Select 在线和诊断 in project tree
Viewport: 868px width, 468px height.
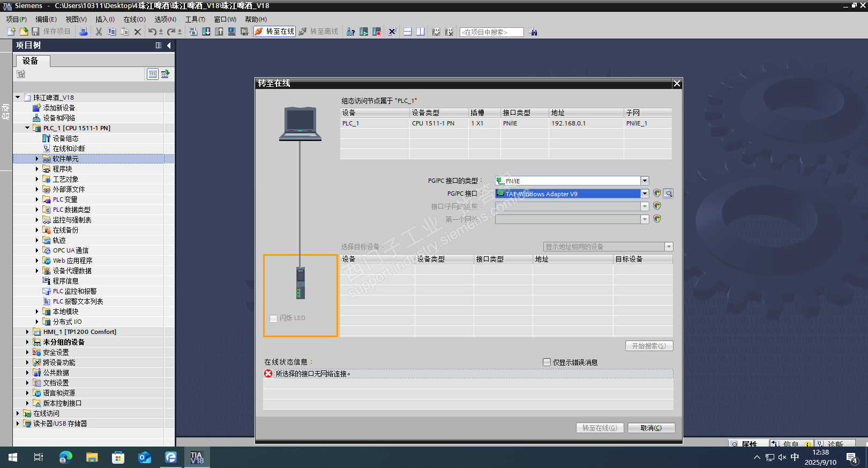pos(69,148)
